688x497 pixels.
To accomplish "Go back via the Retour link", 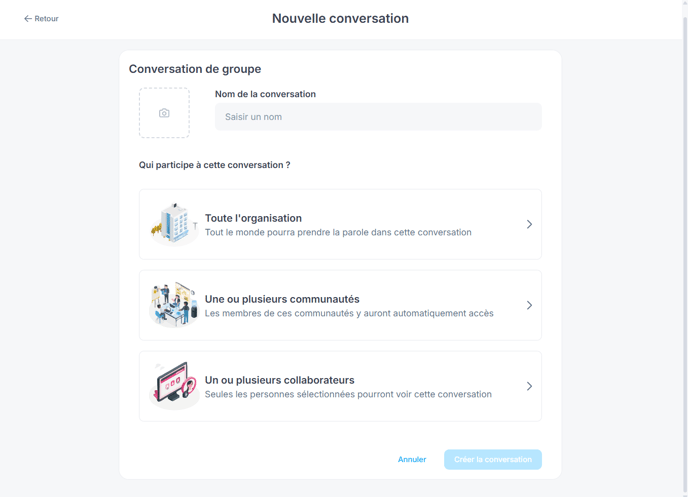I will pos(46,19).
